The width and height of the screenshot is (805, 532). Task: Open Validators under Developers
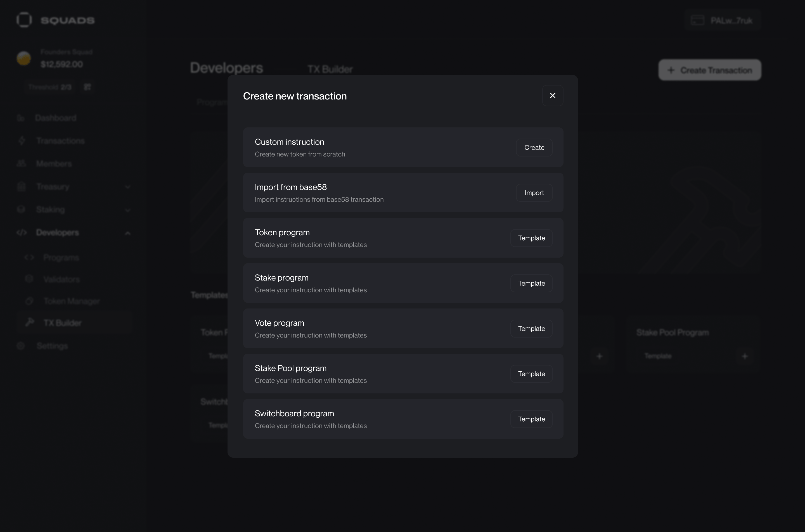(x=61, y=280)
